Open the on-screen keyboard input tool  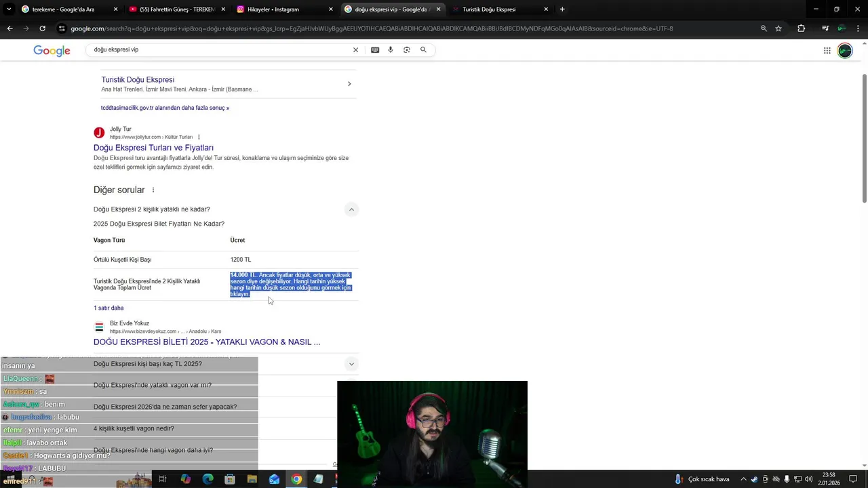coord(375,49)
